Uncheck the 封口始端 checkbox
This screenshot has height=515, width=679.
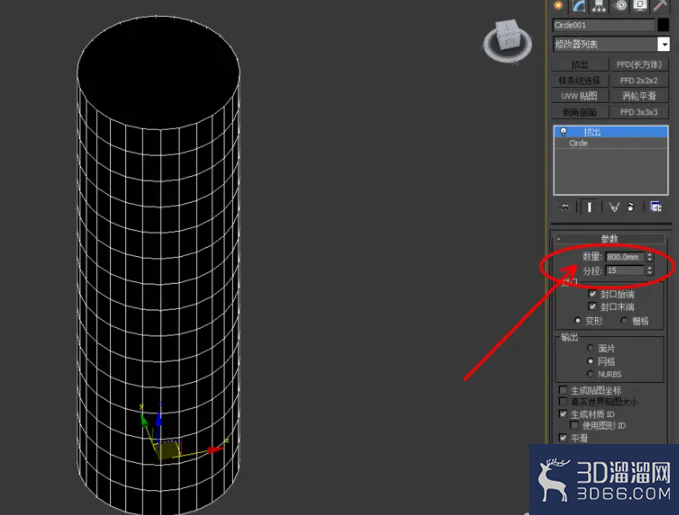coord(592,294)
